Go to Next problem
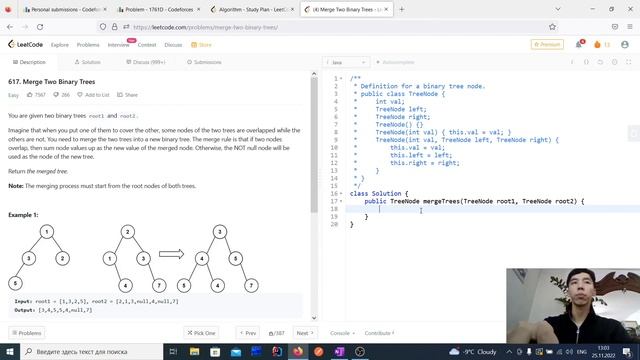 (305, 333)
